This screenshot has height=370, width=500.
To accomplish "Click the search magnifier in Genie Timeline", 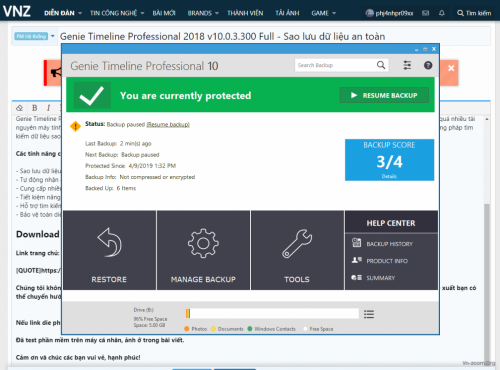I will coord(381,65).
